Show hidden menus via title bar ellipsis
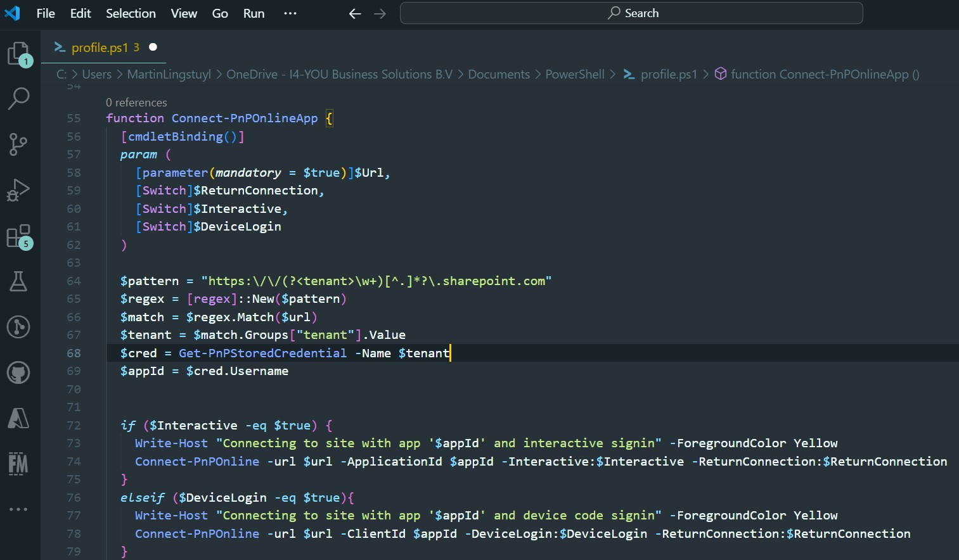 (290, 13)
